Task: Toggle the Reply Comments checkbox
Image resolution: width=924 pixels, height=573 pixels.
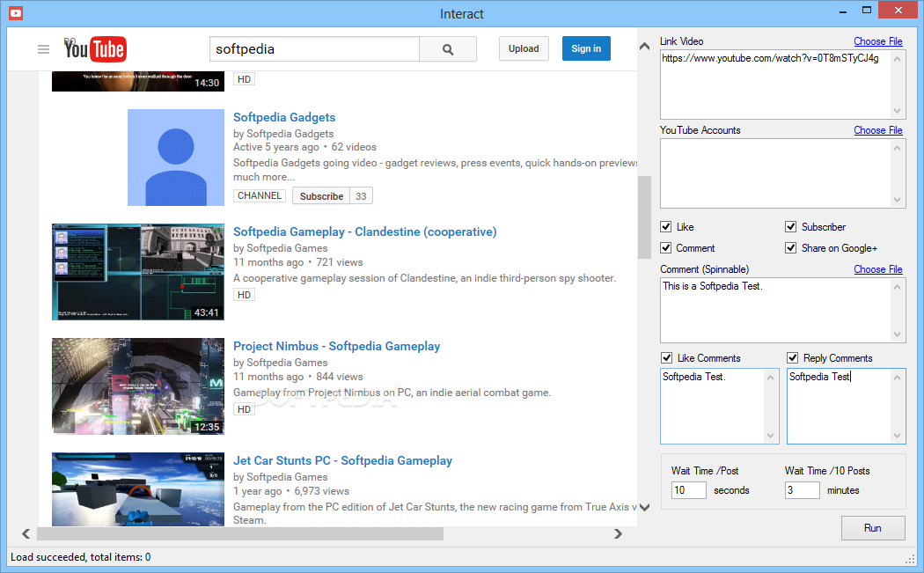Action: [793, 358]
